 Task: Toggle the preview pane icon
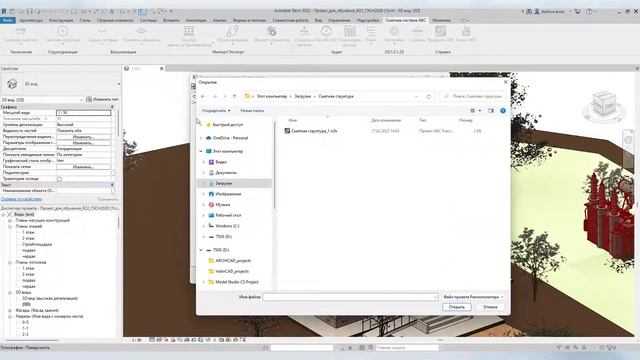[x=491, y=111]
